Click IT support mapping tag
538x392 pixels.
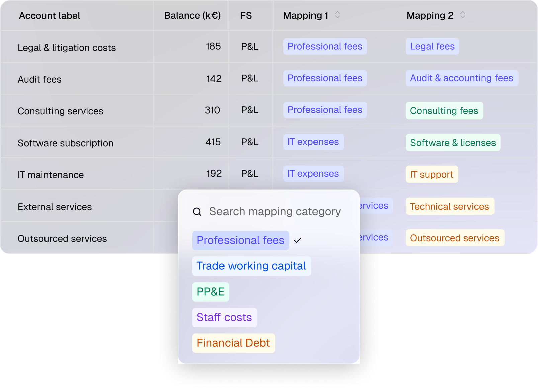(x=432, y=174)
